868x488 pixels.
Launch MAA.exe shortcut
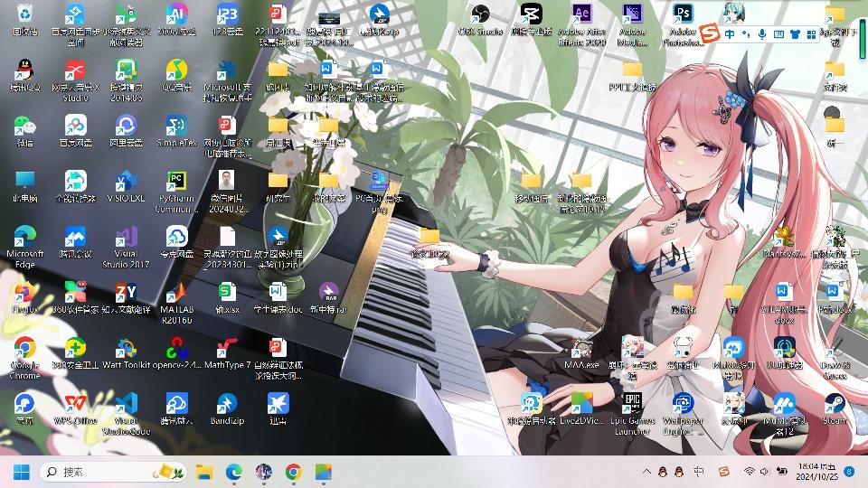coord(581,353)
